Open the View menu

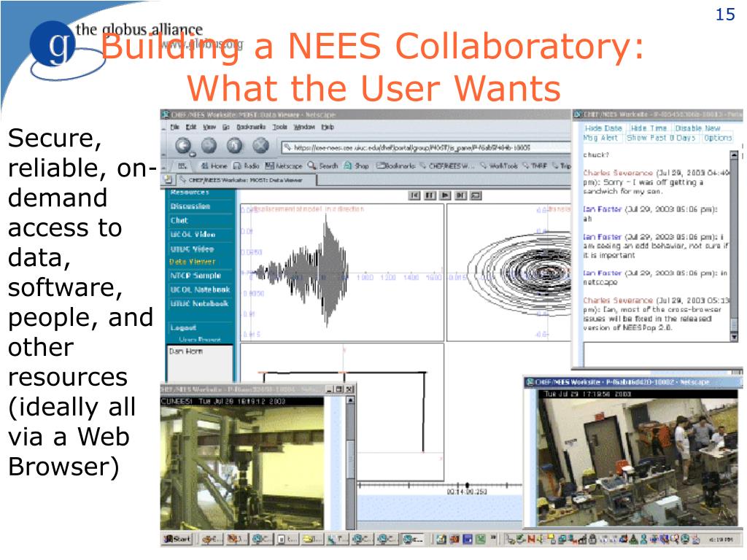[209, 127]
